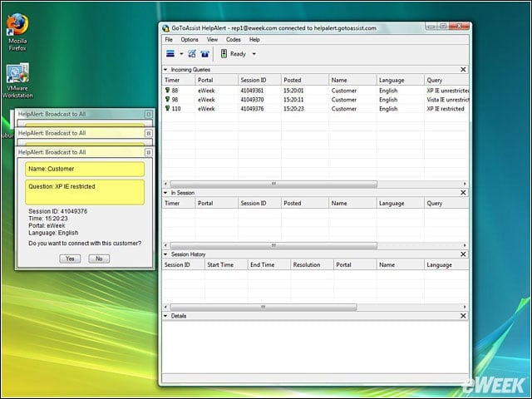Select session ID 41049370 cell

(252, 100)
